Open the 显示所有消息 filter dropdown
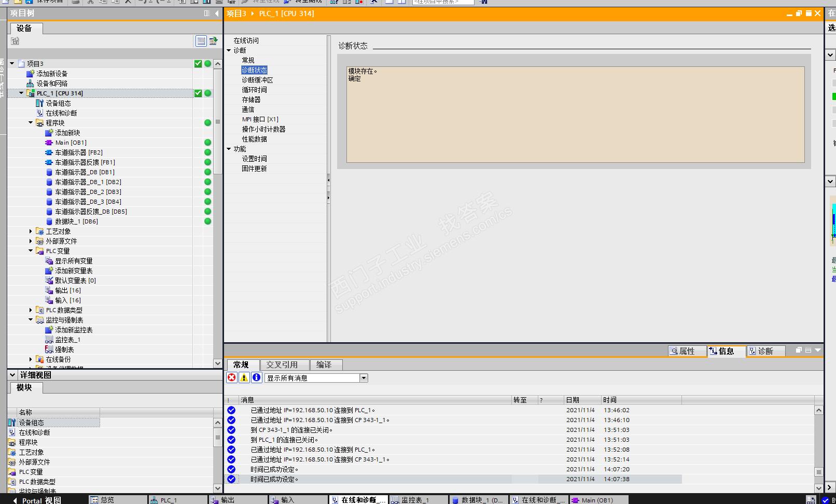Viewport: 836px width, 504px height. pos(364,378)
